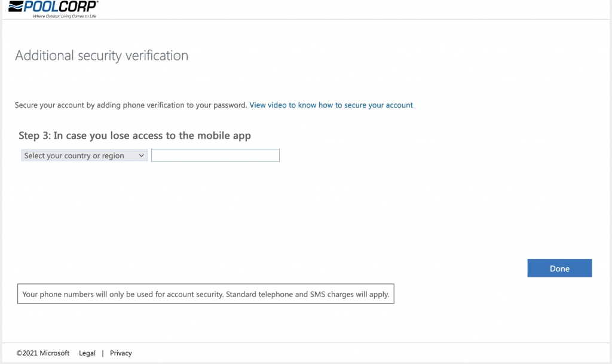The image size is (612, 364).
Task: Click the '©2021 Microsoft' footer text
Action: click(43, 353)
